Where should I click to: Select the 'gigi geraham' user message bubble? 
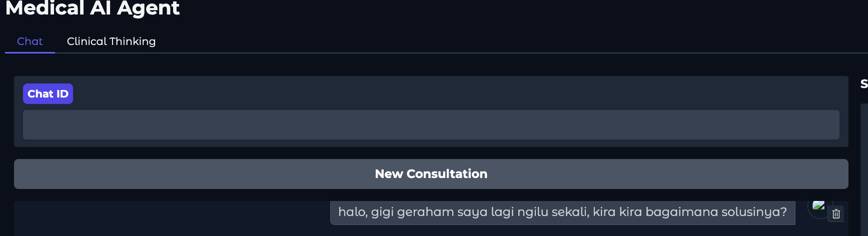tap(562, 212)
